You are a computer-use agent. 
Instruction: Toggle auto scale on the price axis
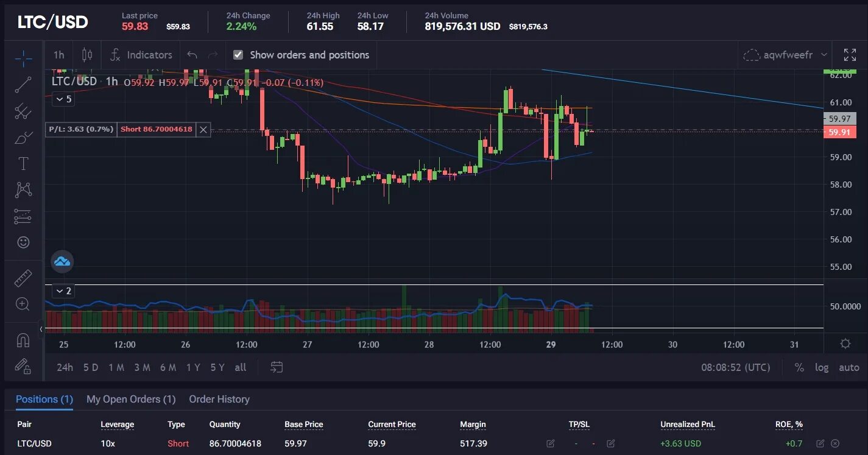pyautogui.click(x=849, y=367)
